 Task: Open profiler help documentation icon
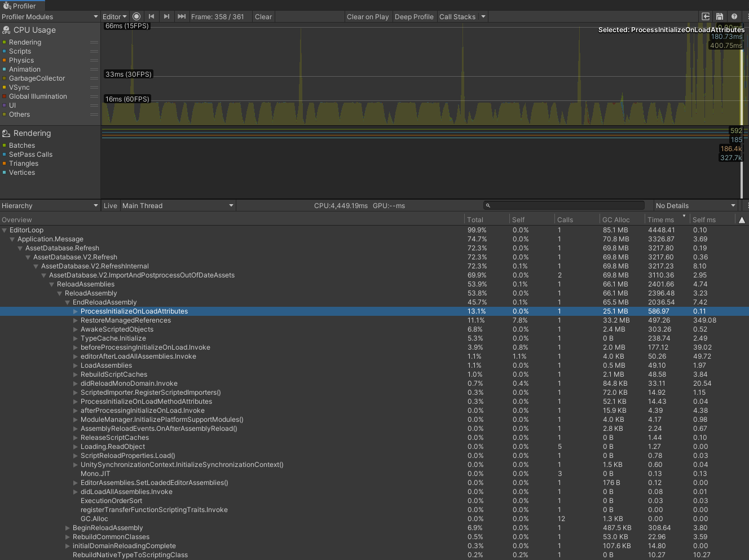pyautogui.click(x=734, y=16)
